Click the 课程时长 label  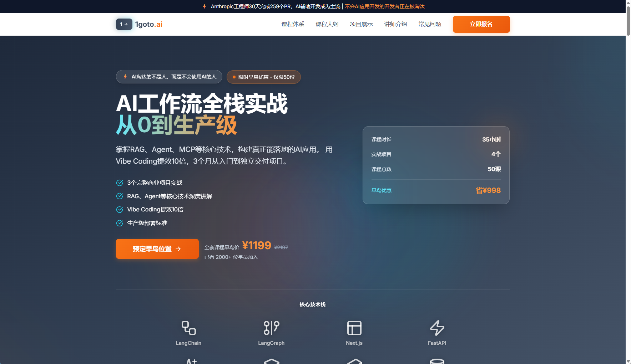click(382, 139)
